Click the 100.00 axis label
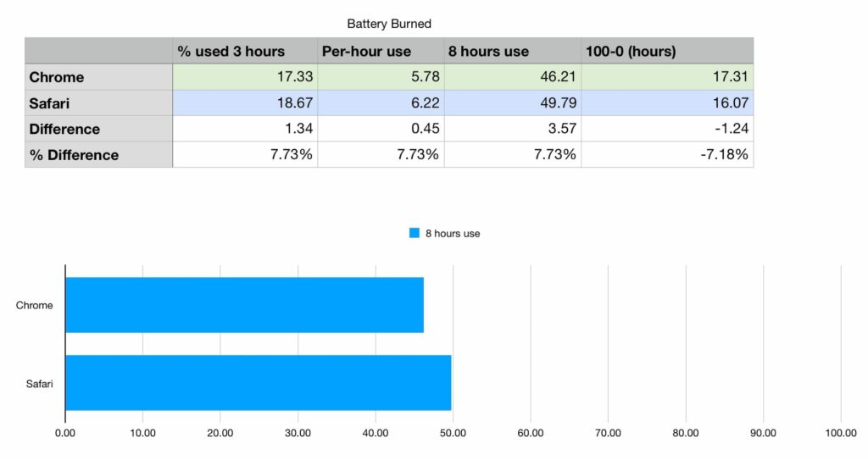 840,434
